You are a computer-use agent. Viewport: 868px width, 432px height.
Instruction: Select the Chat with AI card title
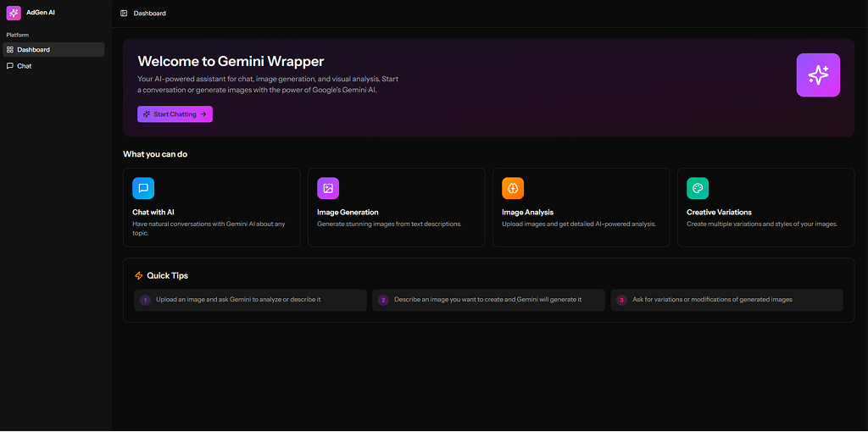153,213
